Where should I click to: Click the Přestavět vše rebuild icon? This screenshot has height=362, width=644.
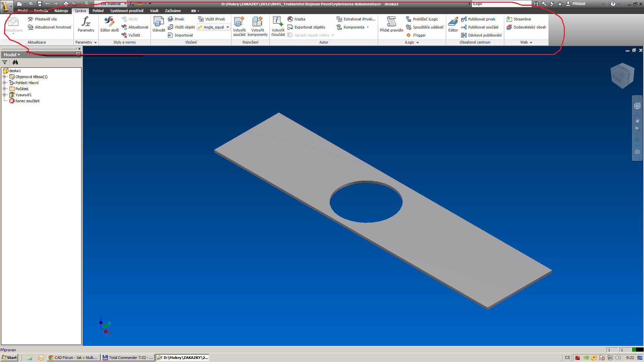pyautogui.click(x=31, y=19)
